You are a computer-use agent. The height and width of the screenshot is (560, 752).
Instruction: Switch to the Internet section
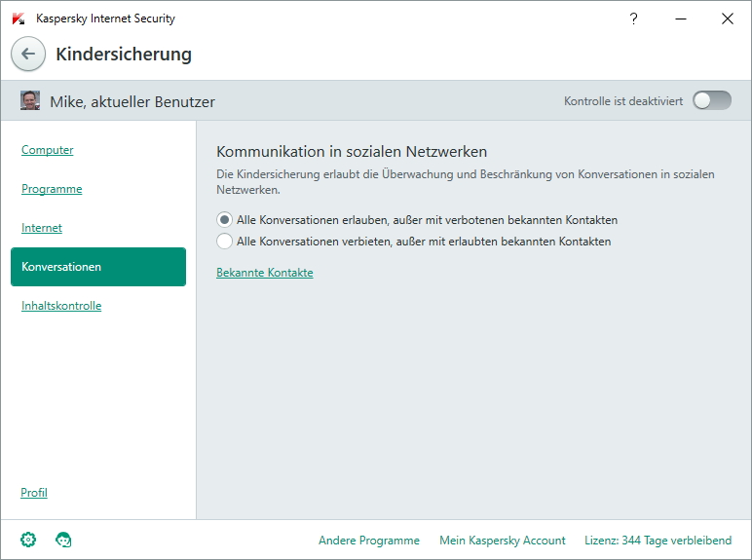click(42, 228)
